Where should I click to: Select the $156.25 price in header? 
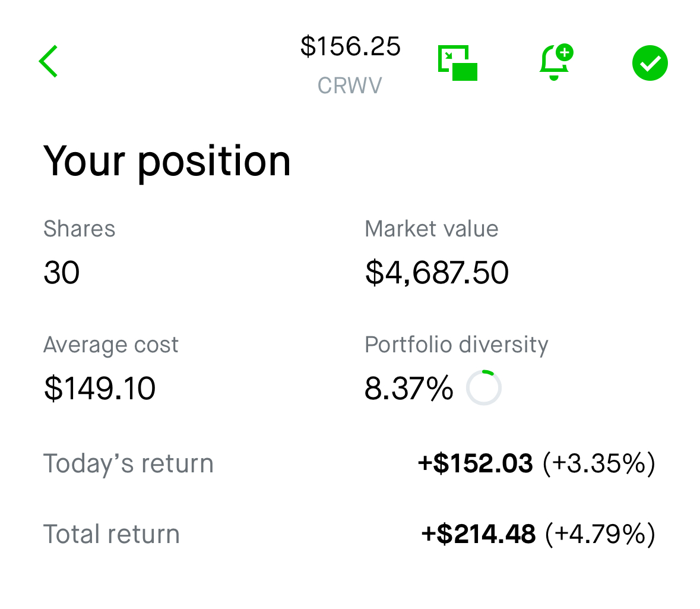(350, 46)
